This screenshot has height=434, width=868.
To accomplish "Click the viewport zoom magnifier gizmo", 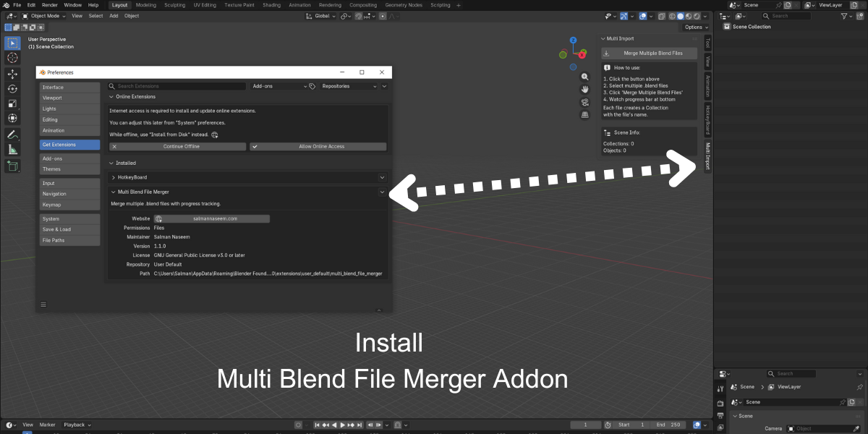I will tap(584, 76).
